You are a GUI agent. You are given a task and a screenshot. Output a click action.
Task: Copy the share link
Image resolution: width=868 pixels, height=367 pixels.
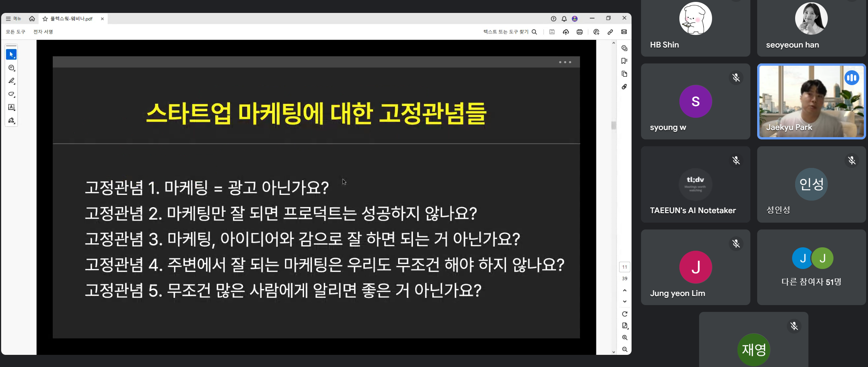click(610, 32)
